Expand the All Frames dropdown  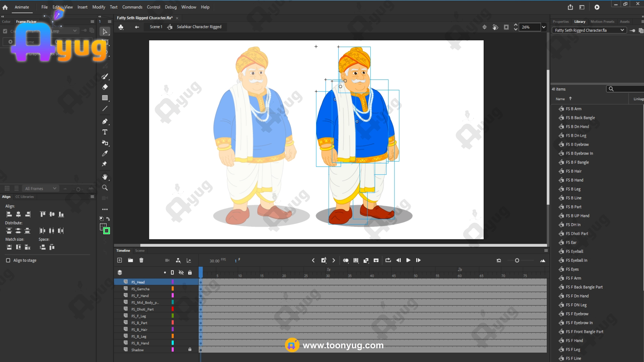(40, 189)
